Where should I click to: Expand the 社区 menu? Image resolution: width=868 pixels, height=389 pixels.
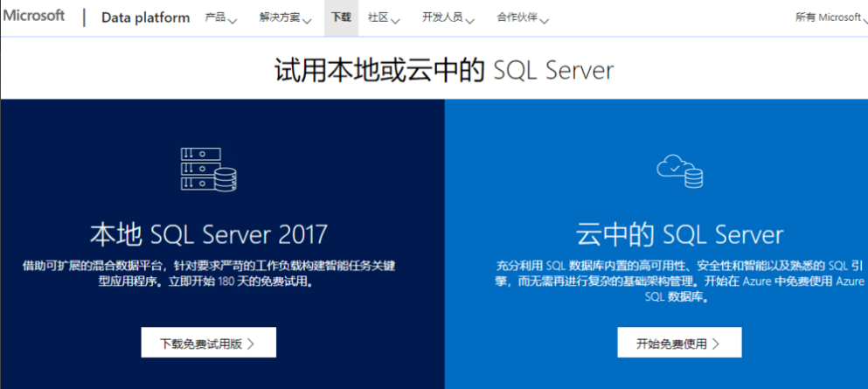pos(384,17)
